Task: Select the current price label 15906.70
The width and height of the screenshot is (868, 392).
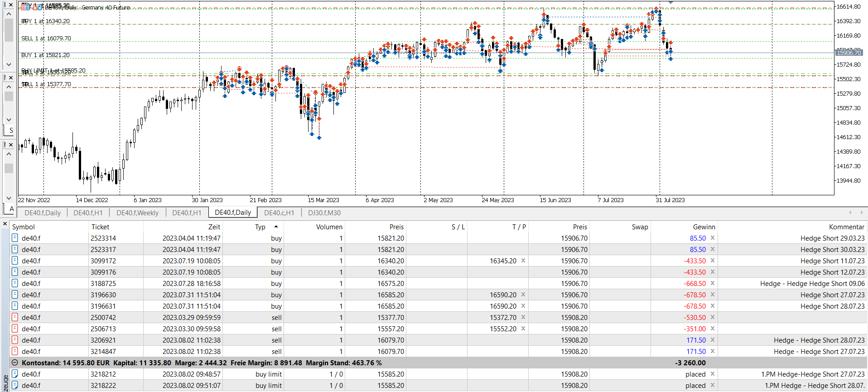Action: click(x=849, y=53)
